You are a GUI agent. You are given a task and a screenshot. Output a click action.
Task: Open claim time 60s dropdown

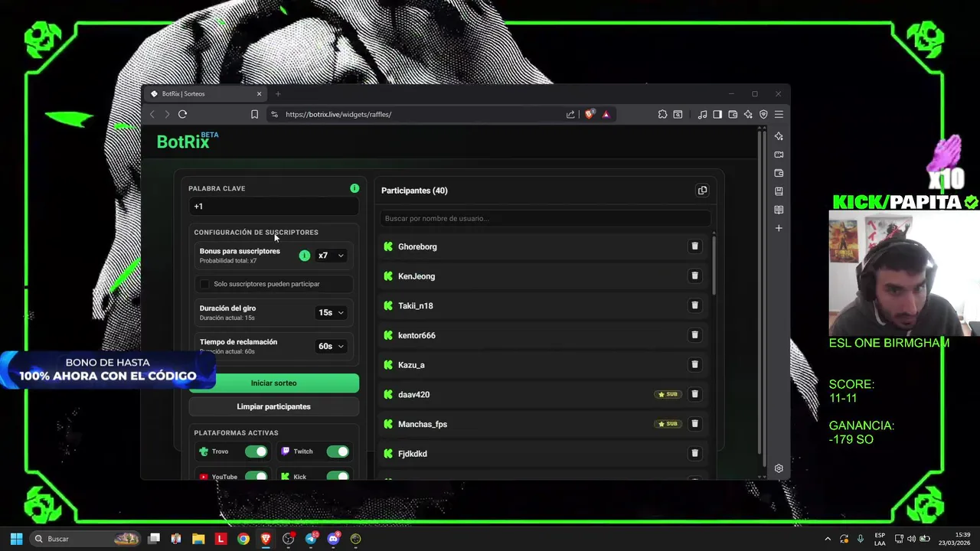coord(331,346)
